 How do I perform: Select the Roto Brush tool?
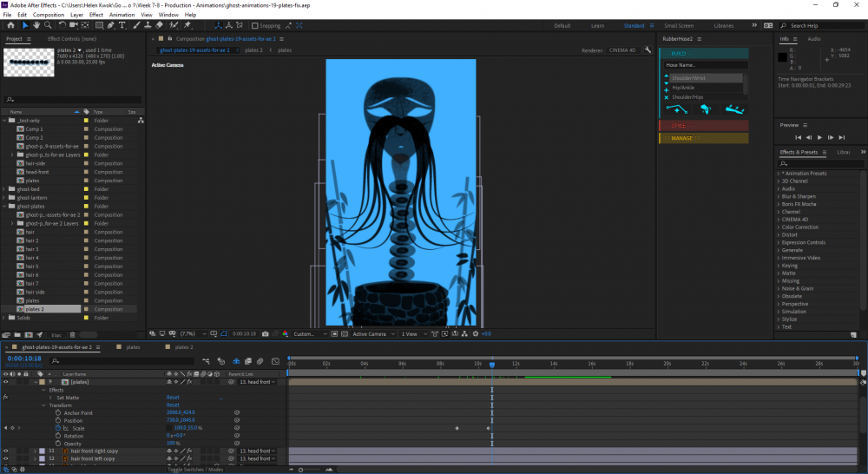click(x=174, y=25)
